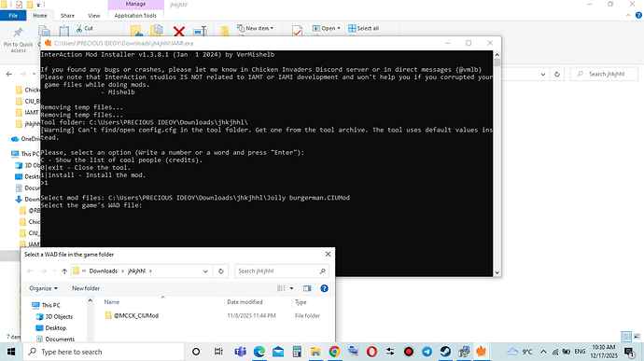
Task: Collapse the Explorer ribbon with the chevron
Action: [x=628, y=15]
